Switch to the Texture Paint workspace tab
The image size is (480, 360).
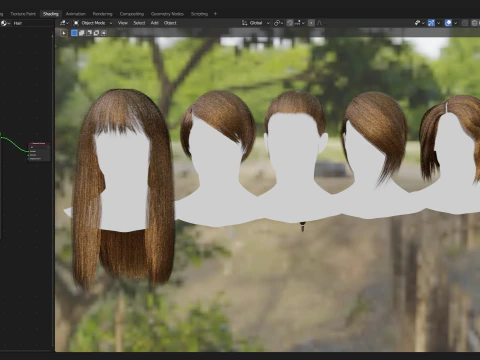23,14
